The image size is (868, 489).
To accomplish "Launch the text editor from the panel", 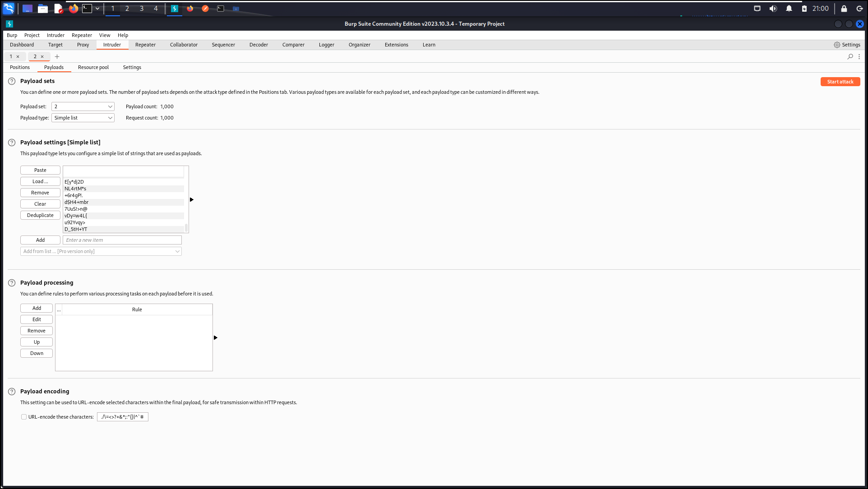I will [58, 9].
